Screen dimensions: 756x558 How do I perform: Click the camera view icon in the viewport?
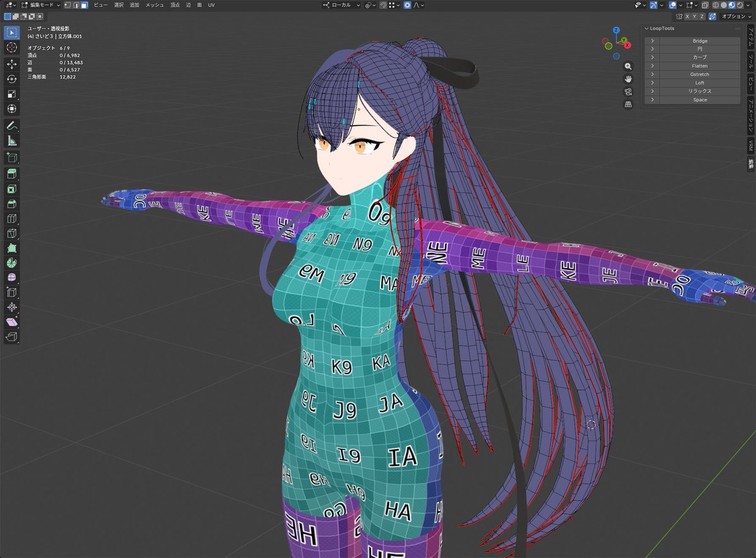pos(628,91)
